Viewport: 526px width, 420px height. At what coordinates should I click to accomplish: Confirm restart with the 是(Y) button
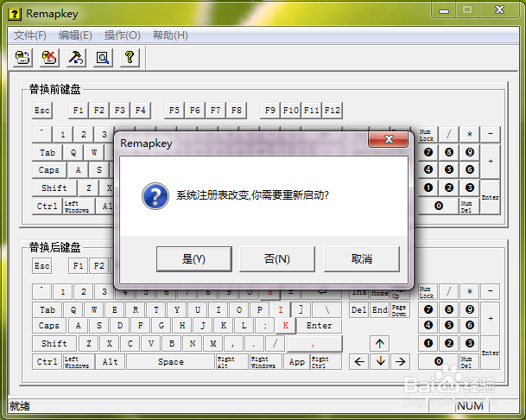pos(193,259)
